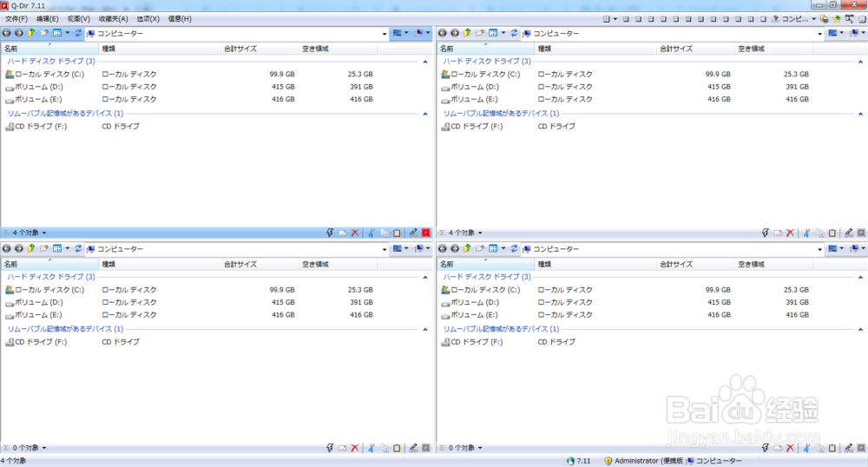The width and height of the screenshot is (868, 467).
Task: Click the copy icon in top-right pane status bar
Action: [x=820, y=233]
